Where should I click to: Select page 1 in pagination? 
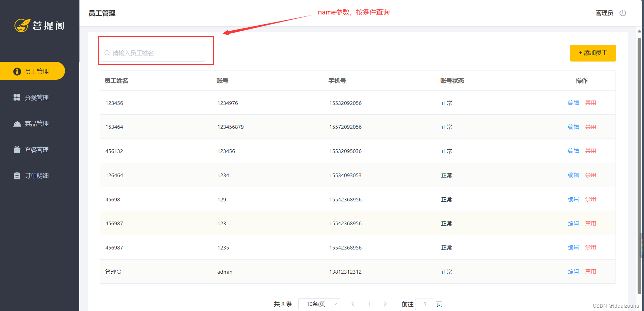point(369,304)
